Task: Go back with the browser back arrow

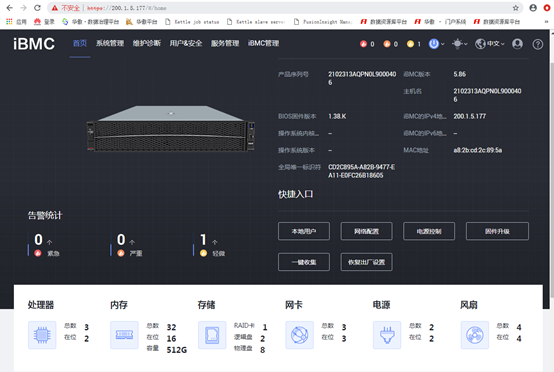Action: [x=10, y=8]
